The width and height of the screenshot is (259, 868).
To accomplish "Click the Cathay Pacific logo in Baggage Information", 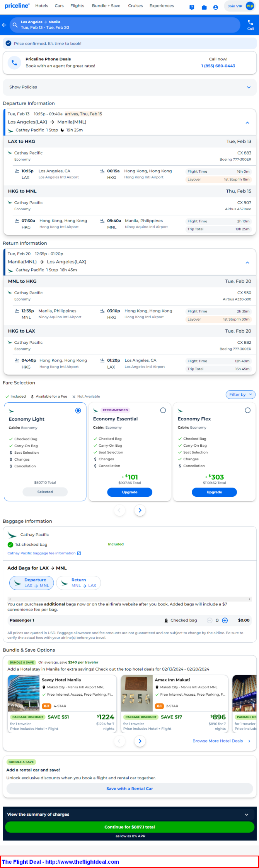I will point(12,535).
